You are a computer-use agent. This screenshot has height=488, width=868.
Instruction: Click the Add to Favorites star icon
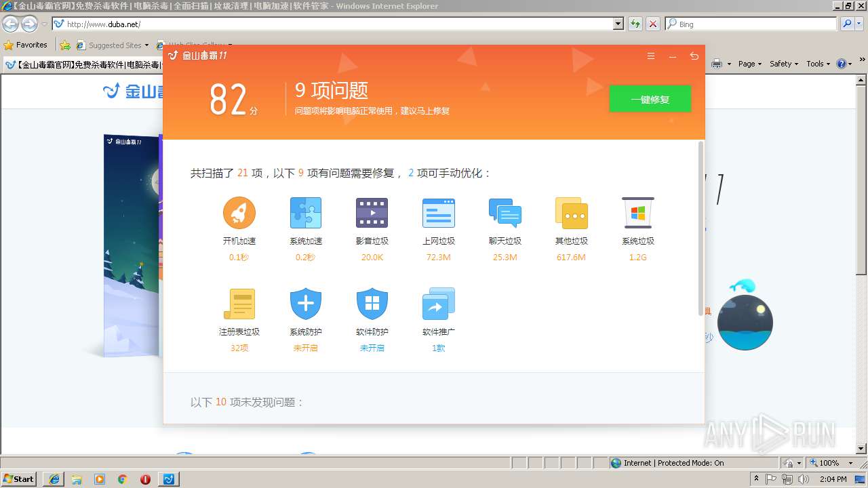pos(65,45)
